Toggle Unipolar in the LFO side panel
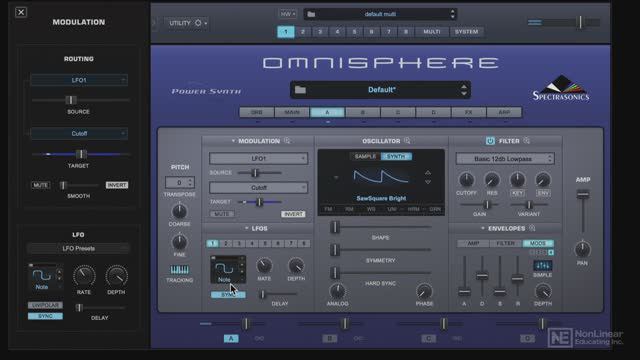The height and width of the screenshot is (360, 640). [x=45, y=305]
